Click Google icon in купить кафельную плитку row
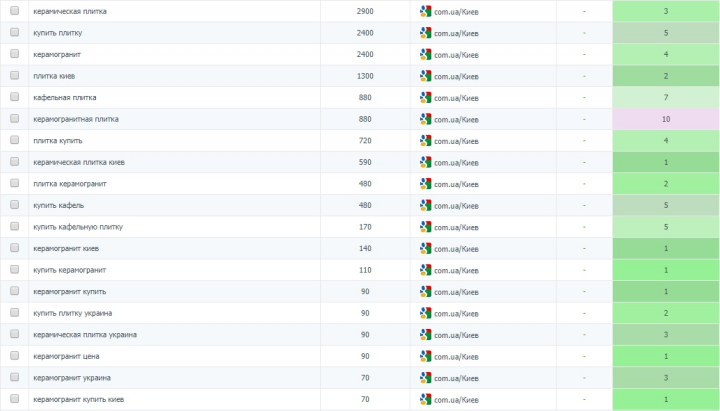 coord(425,227)
